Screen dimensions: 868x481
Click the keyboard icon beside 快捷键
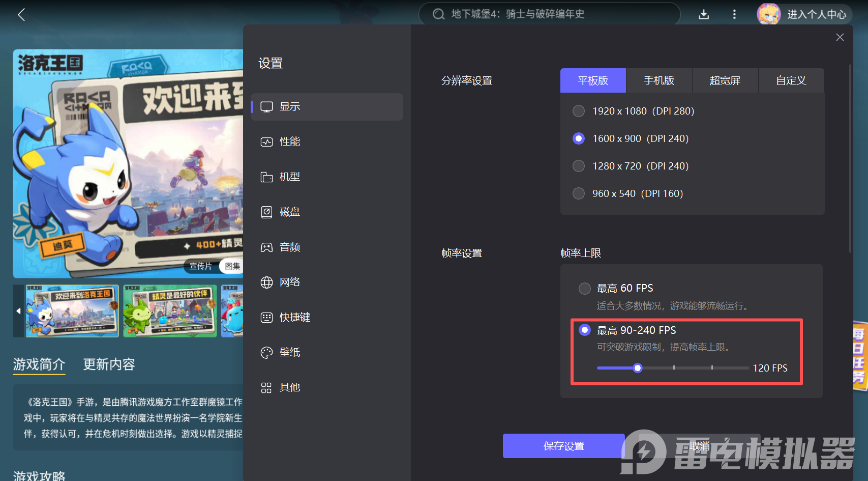pos(267,318)
